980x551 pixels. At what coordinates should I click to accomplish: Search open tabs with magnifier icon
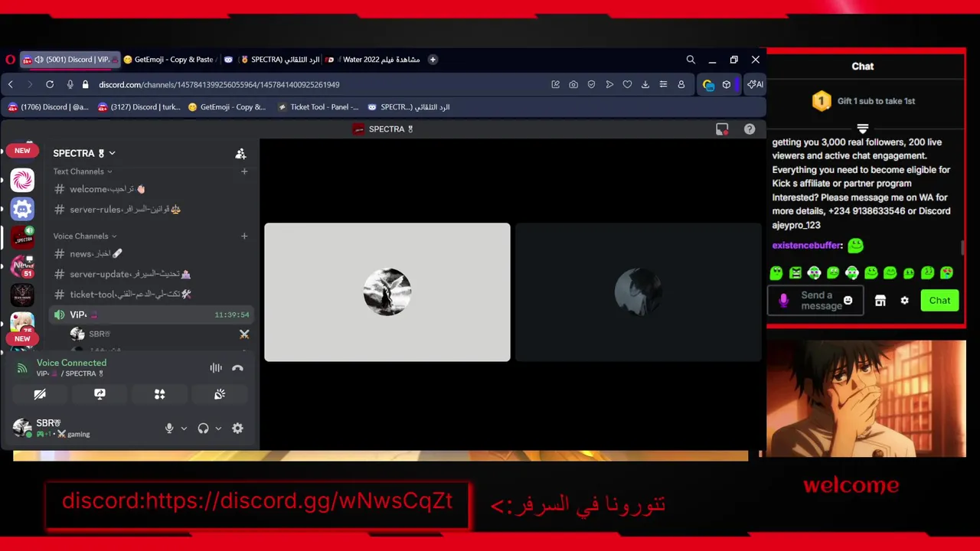coord(691,59)
